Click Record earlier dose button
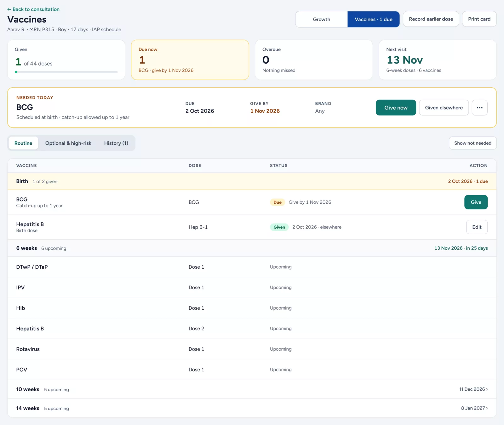 coord(431,19)
